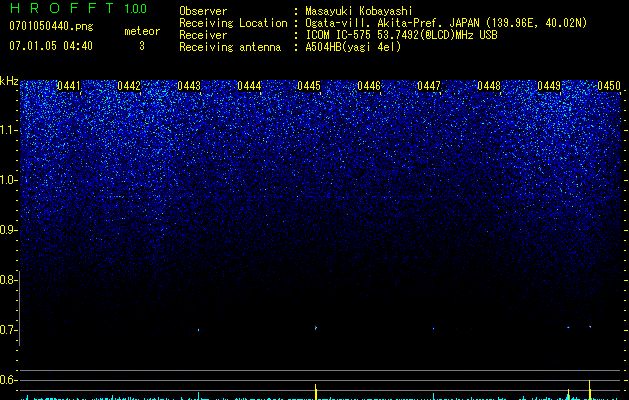
Task: Select the 0444 time marker label
Action: coord(249,86)
